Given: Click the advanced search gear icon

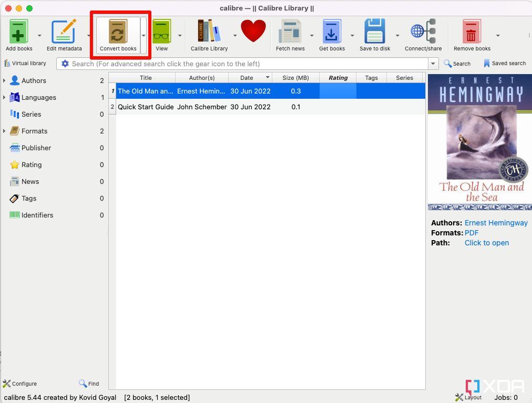Looking at the screenshot, I should (x=65, y=64).
